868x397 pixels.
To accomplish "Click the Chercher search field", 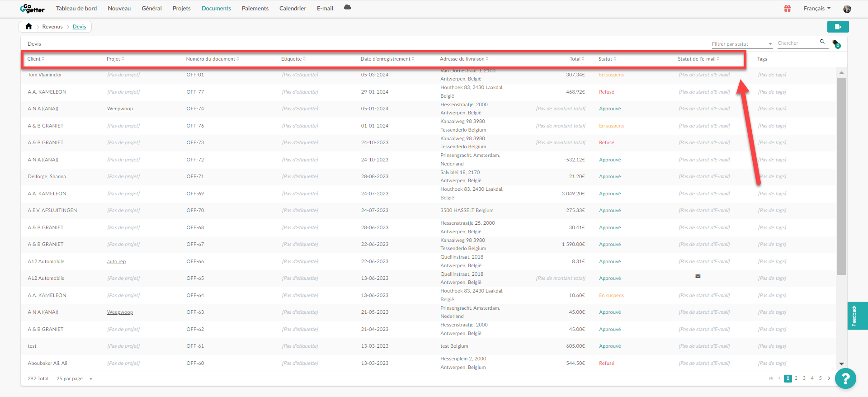I will click(x=797, y=43).
